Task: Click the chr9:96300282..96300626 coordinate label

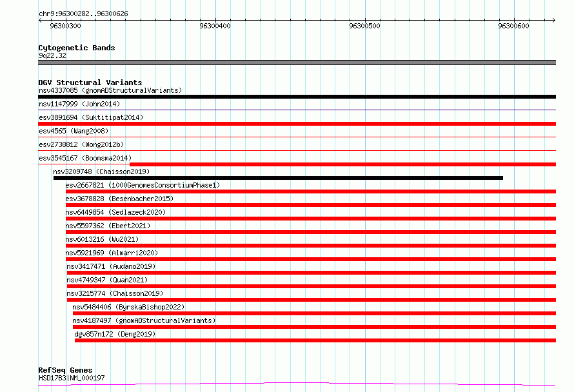Action: click(x=83, y=14)
